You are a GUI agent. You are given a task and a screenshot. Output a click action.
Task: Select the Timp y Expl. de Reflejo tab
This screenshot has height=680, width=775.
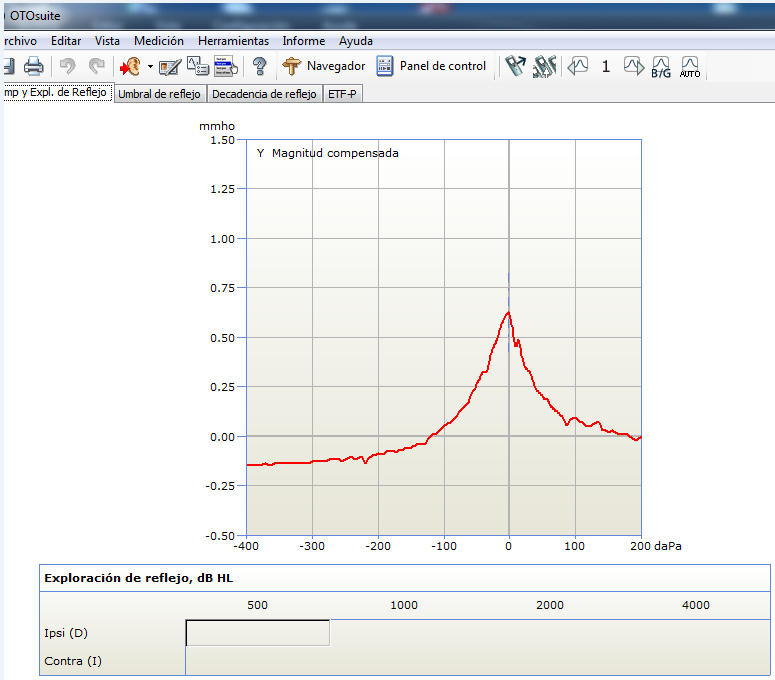(x=57, y=92)
